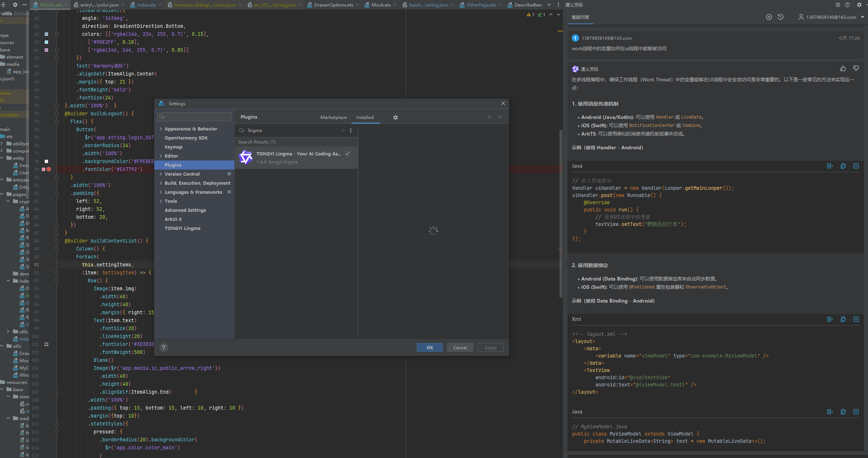Viewport: 868px width, 458px height.
Task: Show more editor tab actions menu
Action: pos(558,5)
